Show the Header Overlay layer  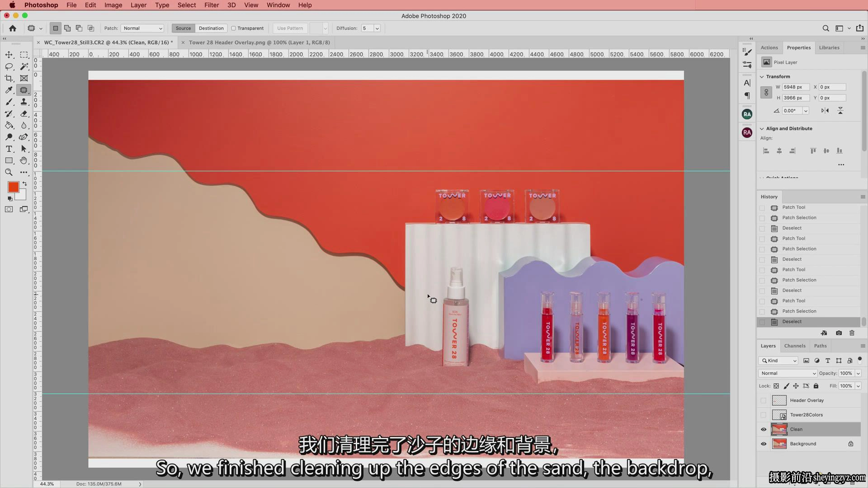(x=764, y=400)
